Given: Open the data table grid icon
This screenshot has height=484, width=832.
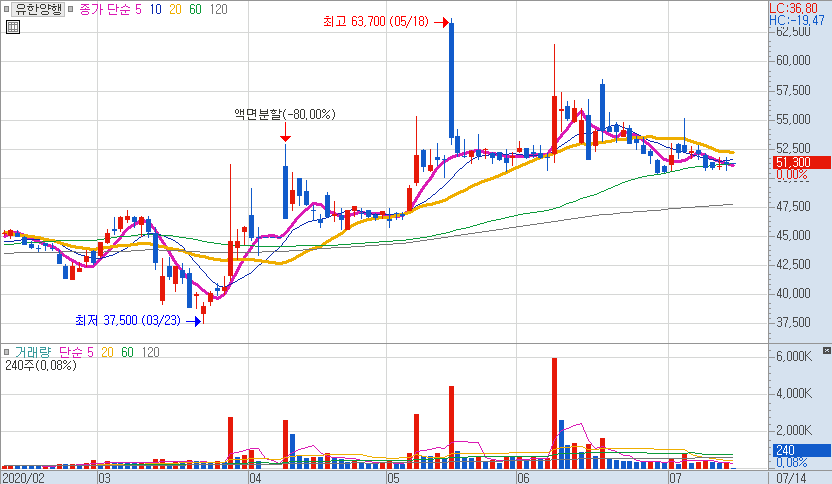Looking at the screenshot, I should tap(13, 27).
